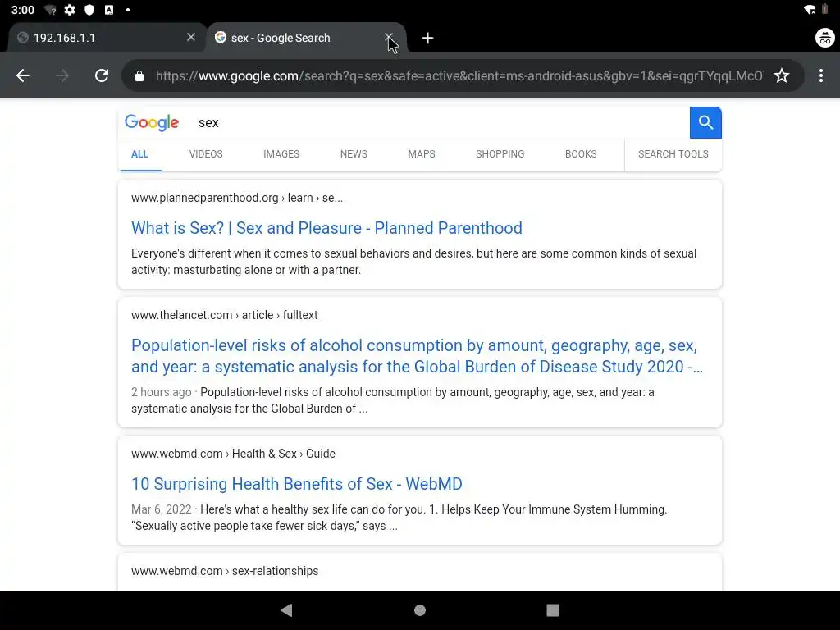Click the blue search magnifier button
The image size is (840, 630).
pos(705,123)
